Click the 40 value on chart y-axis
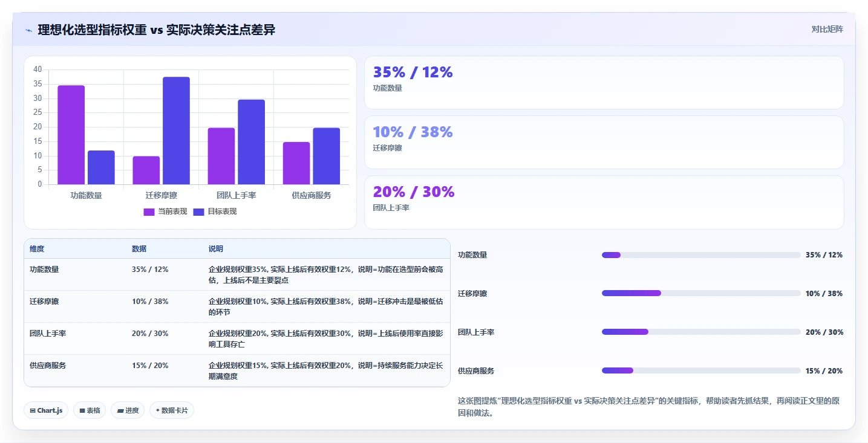Image resolution: width=868 pixels, height=443 pixels. click(x=38, y=70)
